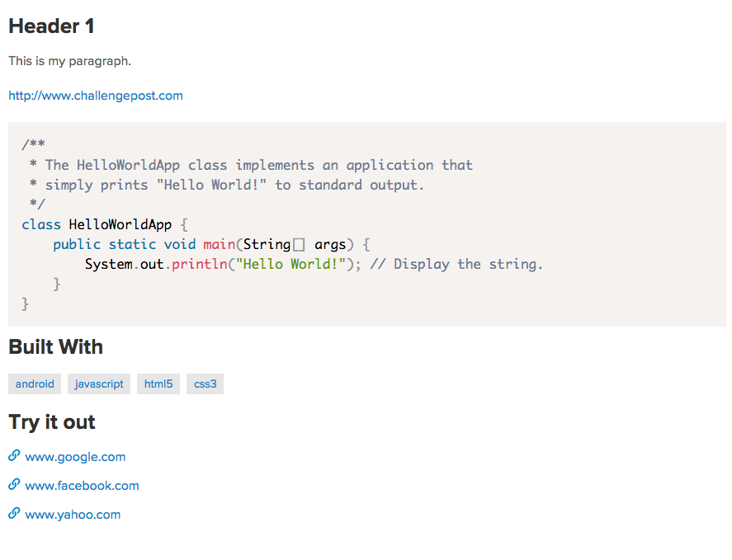
Task: Click the 'This is my paragraph' text
Action: point(69,61)
